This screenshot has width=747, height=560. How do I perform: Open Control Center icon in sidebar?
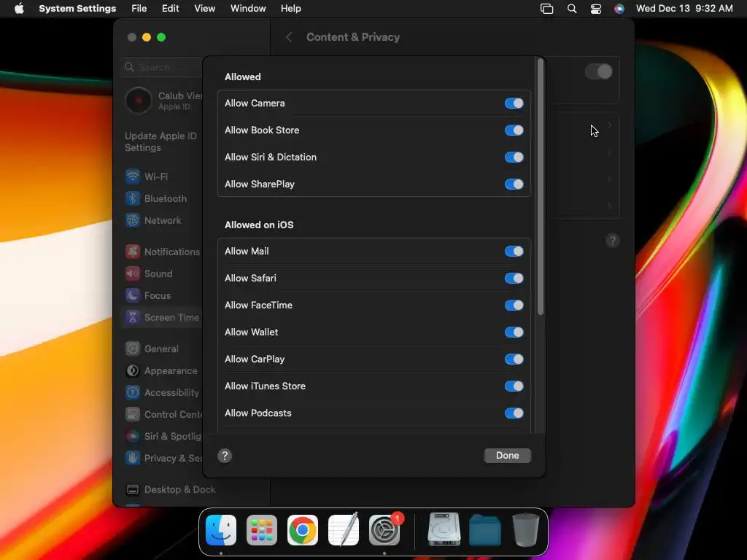[133, 414]
